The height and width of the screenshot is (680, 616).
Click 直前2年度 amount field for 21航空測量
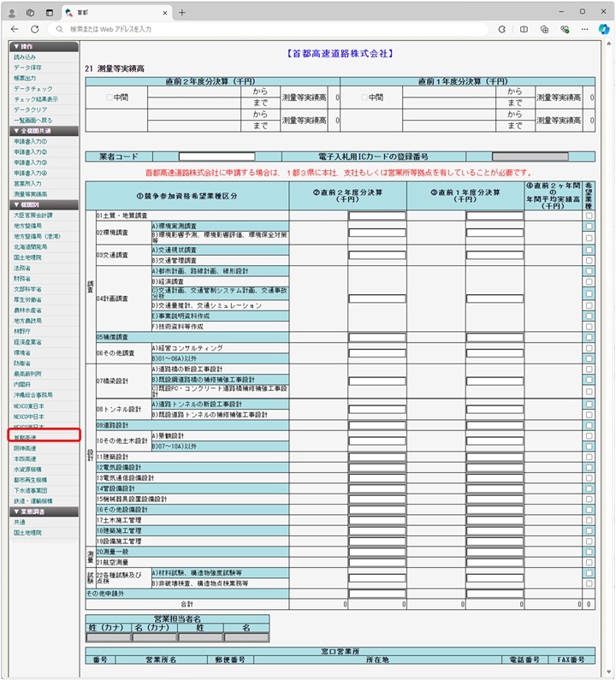coord(377,563)
